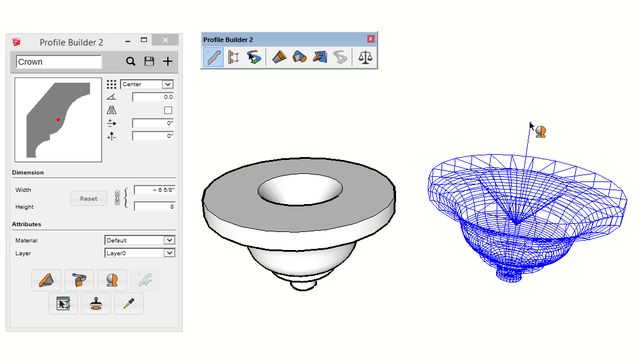Click the rotation angle icon

(x=111, y=97)
